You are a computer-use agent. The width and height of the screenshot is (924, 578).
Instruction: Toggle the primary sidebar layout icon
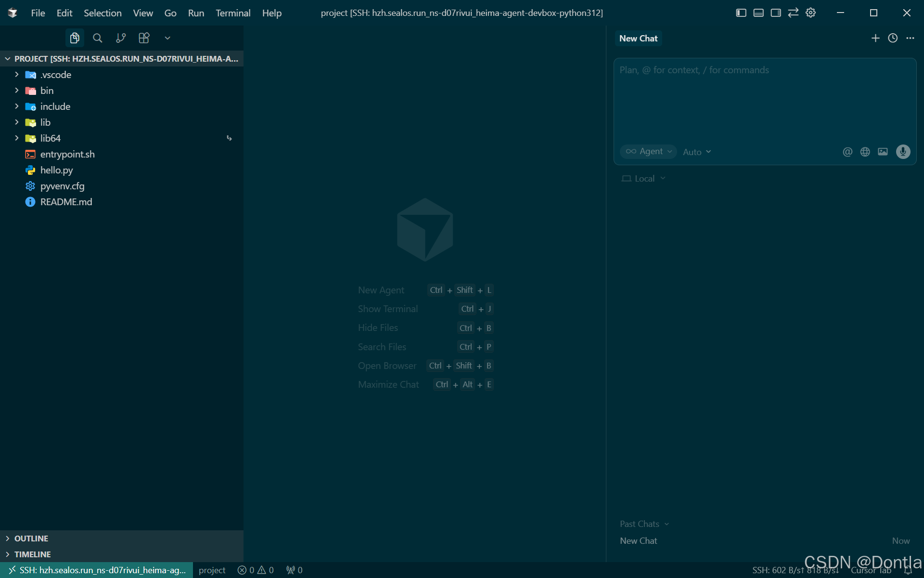(741, 13)
